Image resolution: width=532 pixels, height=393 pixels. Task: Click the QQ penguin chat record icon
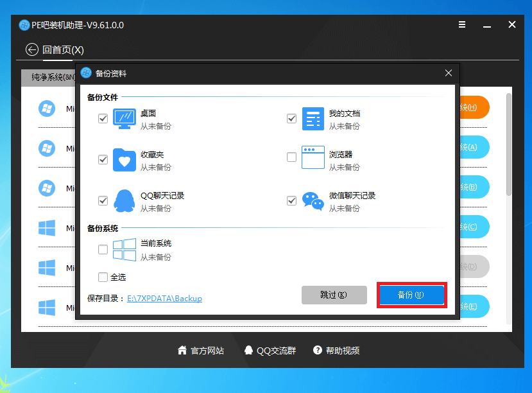[124, 201]
